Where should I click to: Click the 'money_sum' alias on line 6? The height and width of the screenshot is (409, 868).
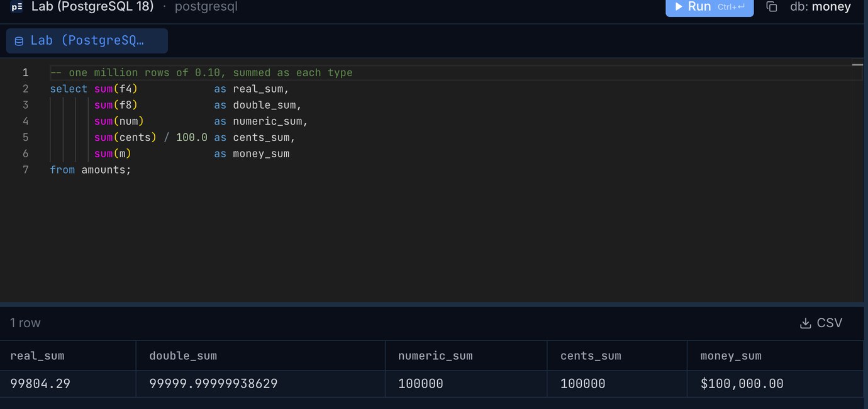[x=261, y=154]
